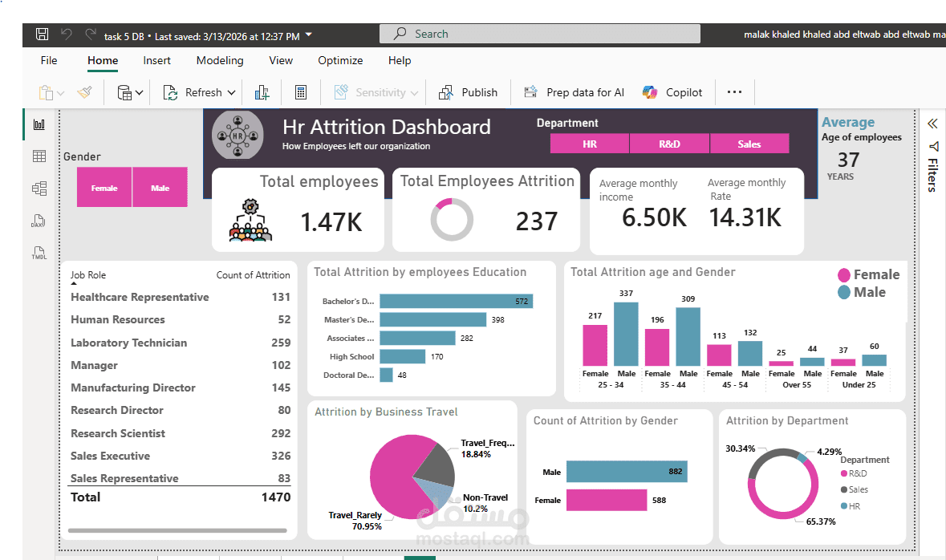Switch to Model view

point(38,188)
